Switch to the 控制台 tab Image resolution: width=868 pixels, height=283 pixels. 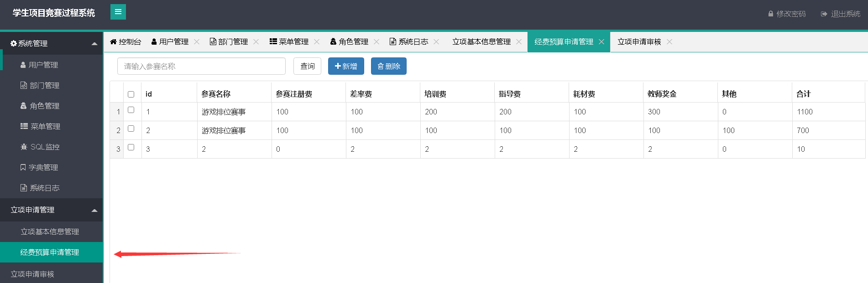[126, 41]
